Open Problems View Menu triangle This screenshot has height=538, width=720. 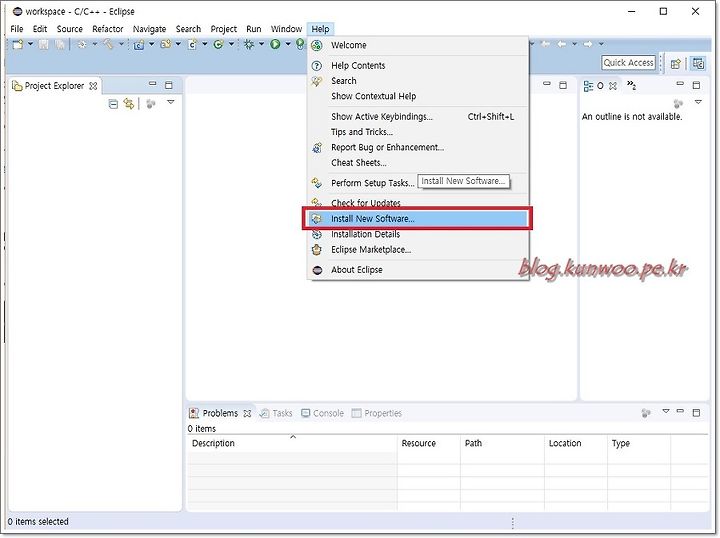click(666, 411)
